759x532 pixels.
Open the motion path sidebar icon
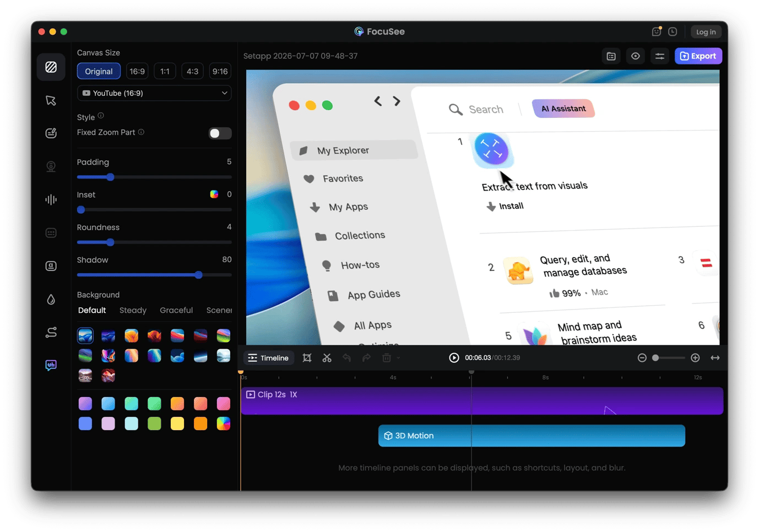51,332
